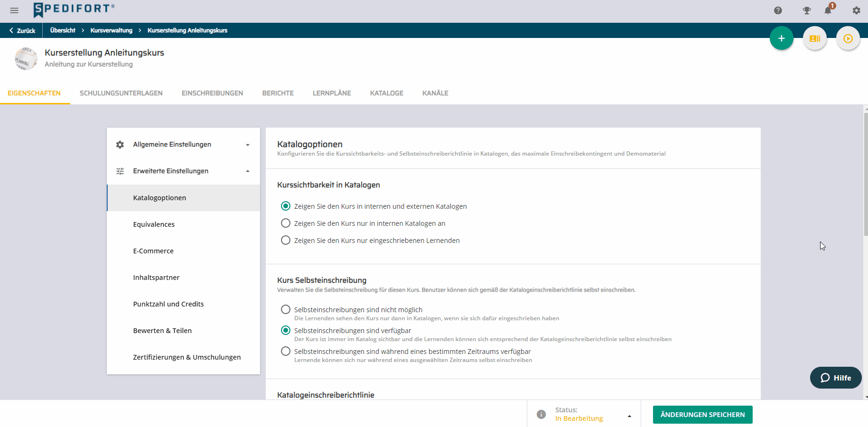Image resolution: width=868 pixels, height=427 pixels.
Task: Select self-enrollment during specific period radio
Action: [x=286, y=351]
